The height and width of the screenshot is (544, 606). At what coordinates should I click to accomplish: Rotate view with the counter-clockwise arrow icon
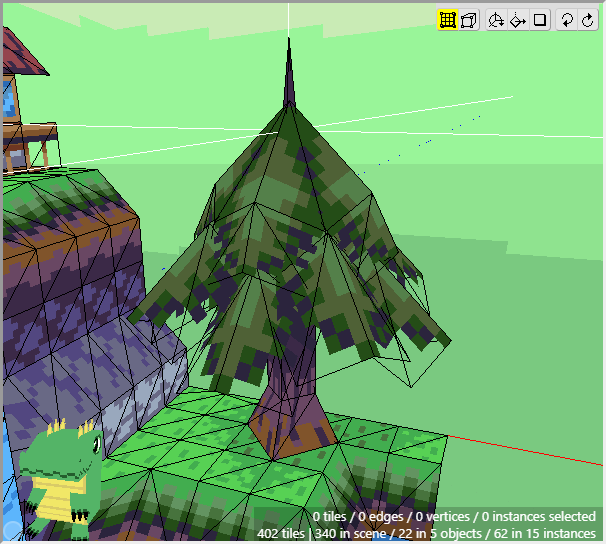(566, 20)
